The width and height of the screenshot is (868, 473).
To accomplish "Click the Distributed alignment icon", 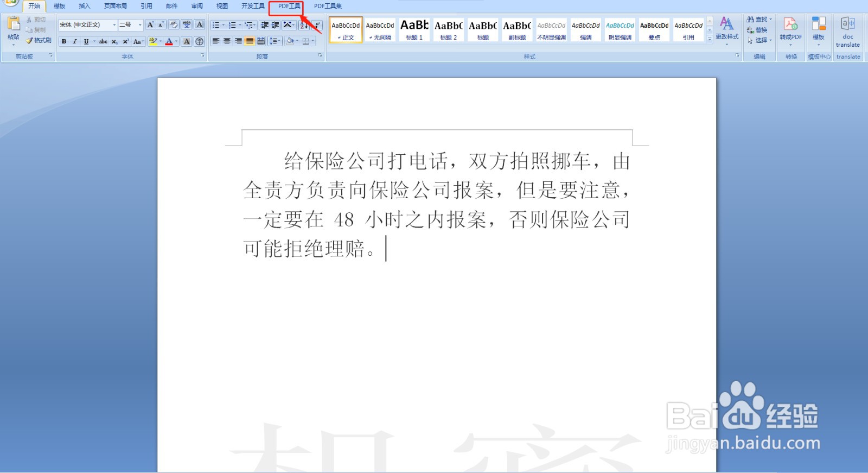I will tap(261, 41).
